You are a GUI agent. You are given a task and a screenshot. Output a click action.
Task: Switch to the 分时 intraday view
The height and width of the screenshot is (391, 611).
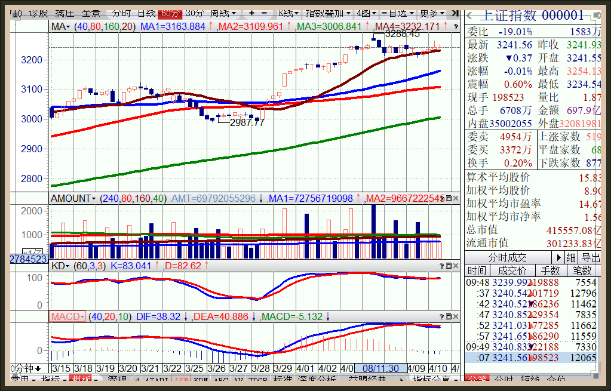(121, 13)
